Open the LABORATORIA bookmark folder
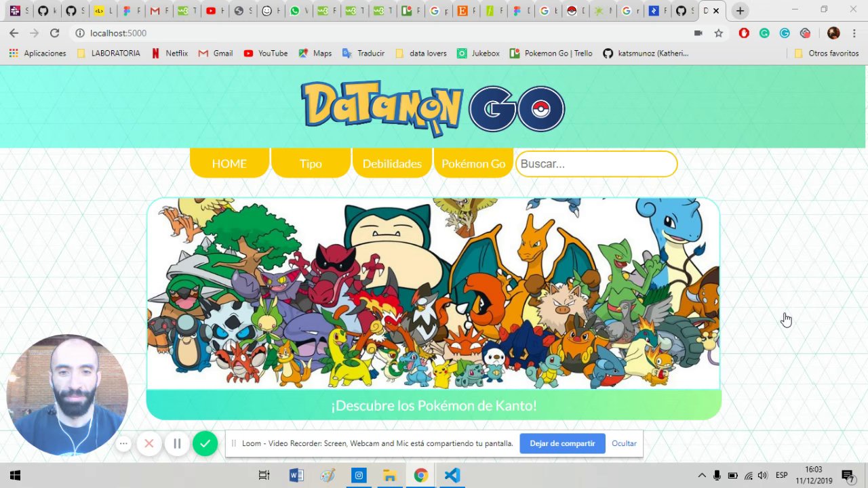 (x=108, y=53)
